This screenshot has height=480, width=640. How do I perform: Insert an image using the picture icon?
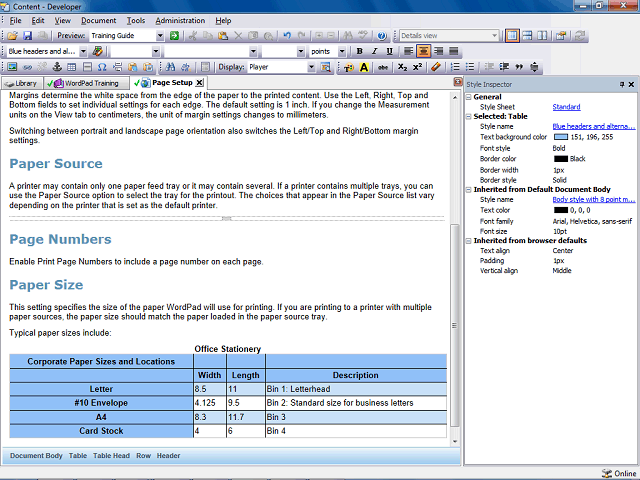click(12, 67)
